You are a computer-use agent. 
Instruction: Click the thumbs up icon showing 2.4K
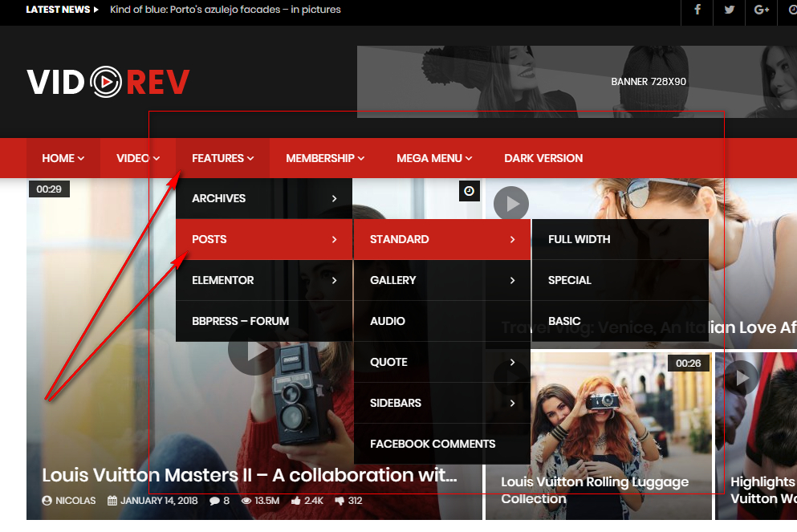[295, 501]
